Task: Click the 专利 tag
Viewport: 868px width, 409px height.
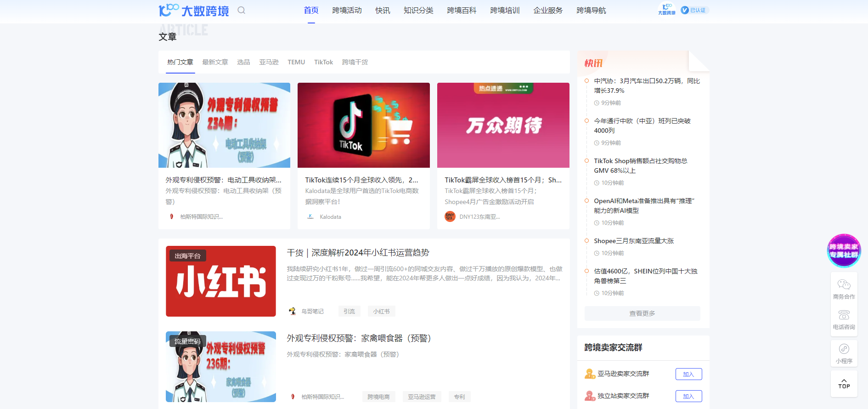Action: (459, 397)
